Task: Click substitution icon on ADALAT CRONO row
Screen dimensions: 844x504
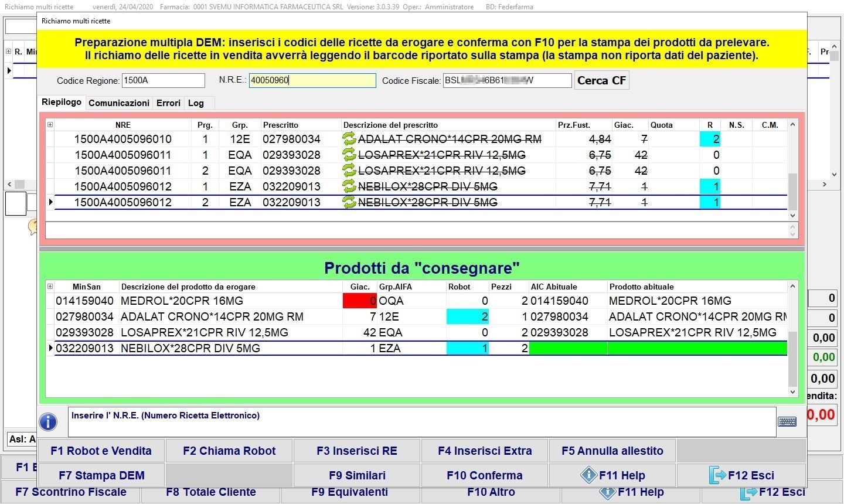Action: tap(349, 139)
